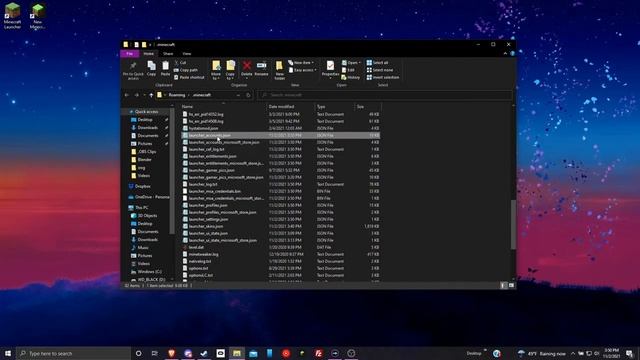
Task: Open the New item dropdown
Action: pos(301,62)
